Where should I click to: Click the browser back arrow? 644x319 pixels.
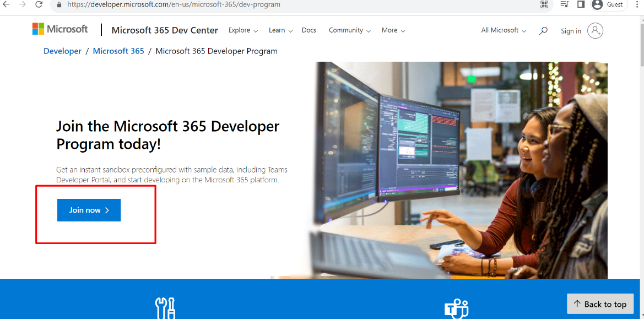[6, 4]
